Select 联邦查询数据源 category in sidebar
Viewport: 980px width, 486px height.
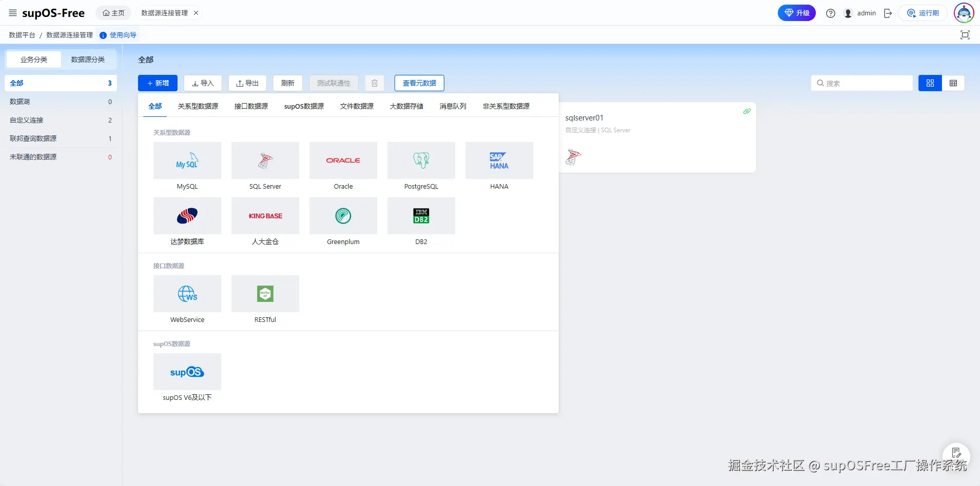coord(61,138)
